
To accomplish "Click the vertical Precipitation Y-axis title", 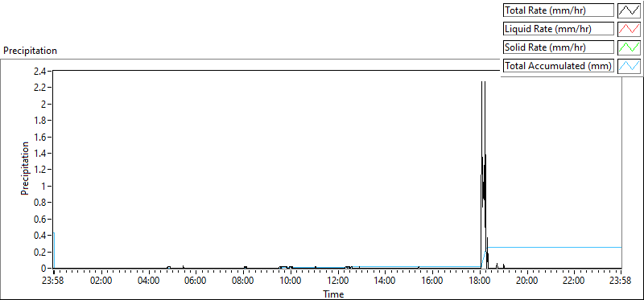I will (x=25, y=168).
